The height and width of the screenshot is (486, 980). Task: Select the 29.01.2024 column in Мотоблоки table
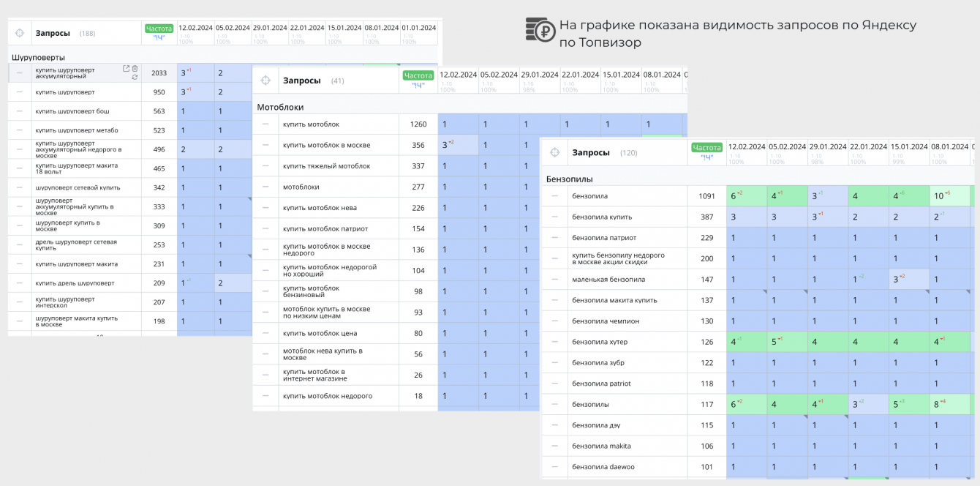pyautogui.click(x=539, y=74)
